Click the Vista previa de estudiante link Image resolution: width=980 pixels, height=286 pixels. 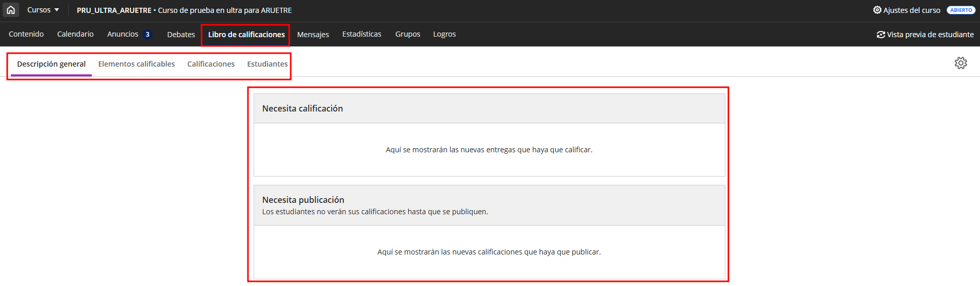[x=930, y=35]
